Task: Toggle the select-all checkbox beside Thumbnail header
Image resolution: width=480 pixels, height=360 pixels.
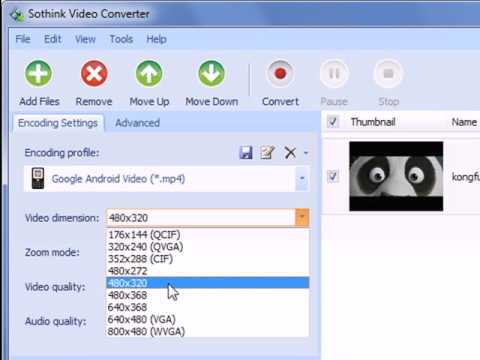Action: (x=332, y=122)
